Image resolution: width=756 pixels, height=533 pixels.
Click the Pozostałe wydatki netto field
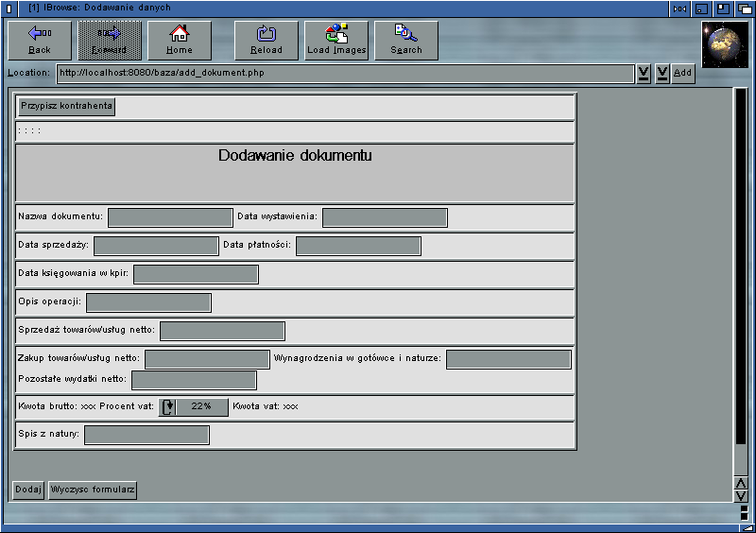pyautogui.click(x=195, y=380)
